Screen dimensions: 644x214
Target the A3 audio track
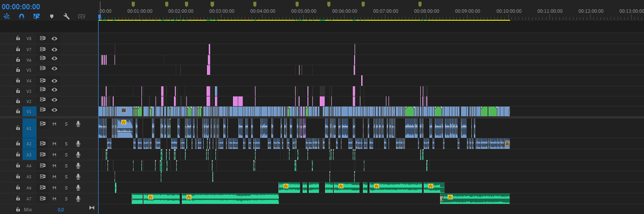pos(29,154)
